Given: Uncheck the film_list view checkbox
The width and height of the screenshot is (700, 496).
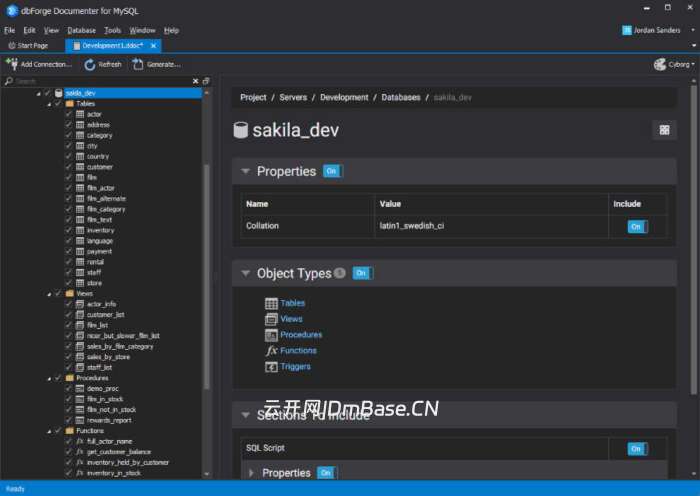Looking at the screenshot, I should [x=68, y=325].
